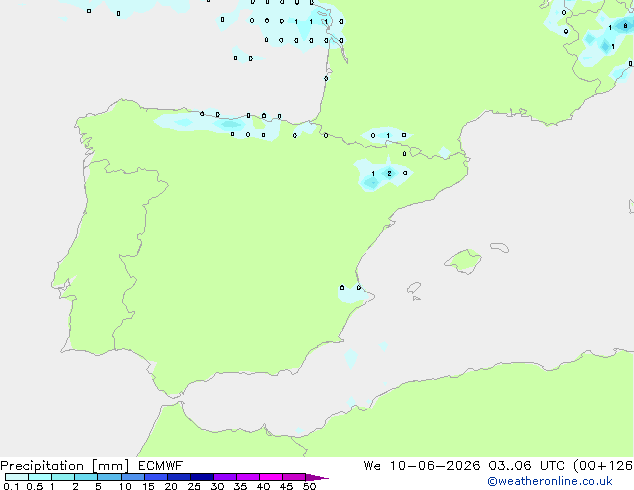Select the 0.1–0.5 mm legend swatch
This screenshot has width=634, height=490.
pos(17,477)
